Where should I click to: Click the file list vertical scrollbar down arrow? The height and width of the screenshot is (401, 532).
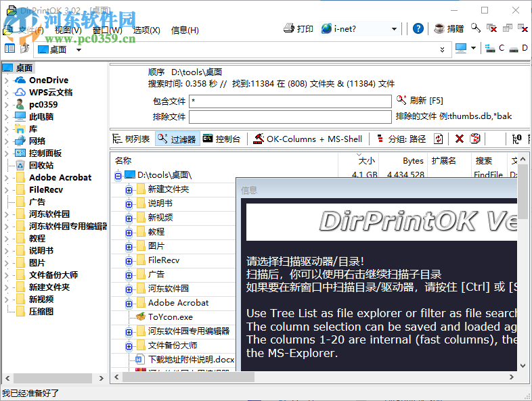523,366
